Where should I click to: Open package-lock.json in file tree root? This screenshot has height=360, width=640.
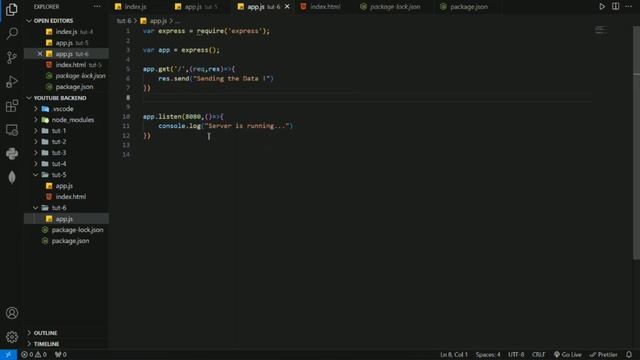[x=67, y=230]
